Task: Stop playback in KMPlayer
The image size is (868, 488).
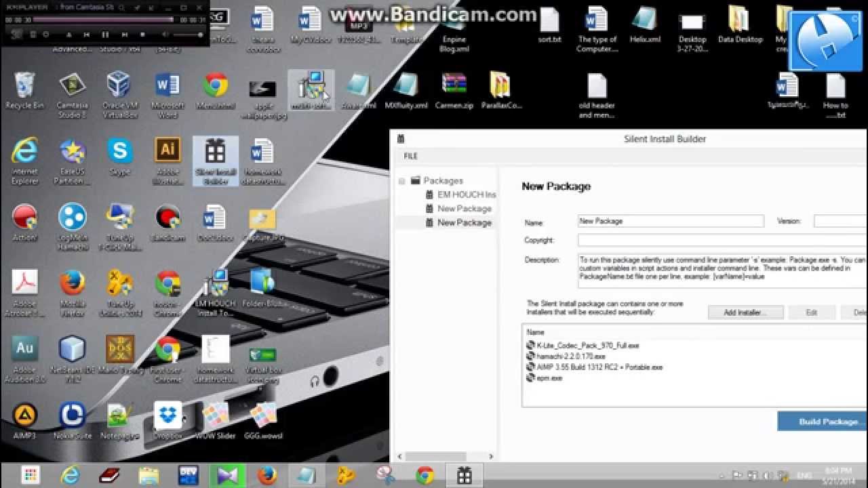Action: pos(142,35)
